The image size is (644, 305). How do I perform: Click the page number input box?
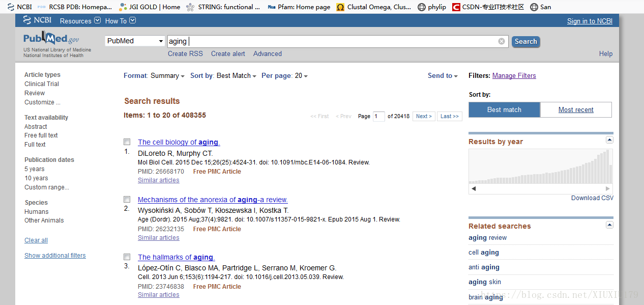click(x=379, y=116)
